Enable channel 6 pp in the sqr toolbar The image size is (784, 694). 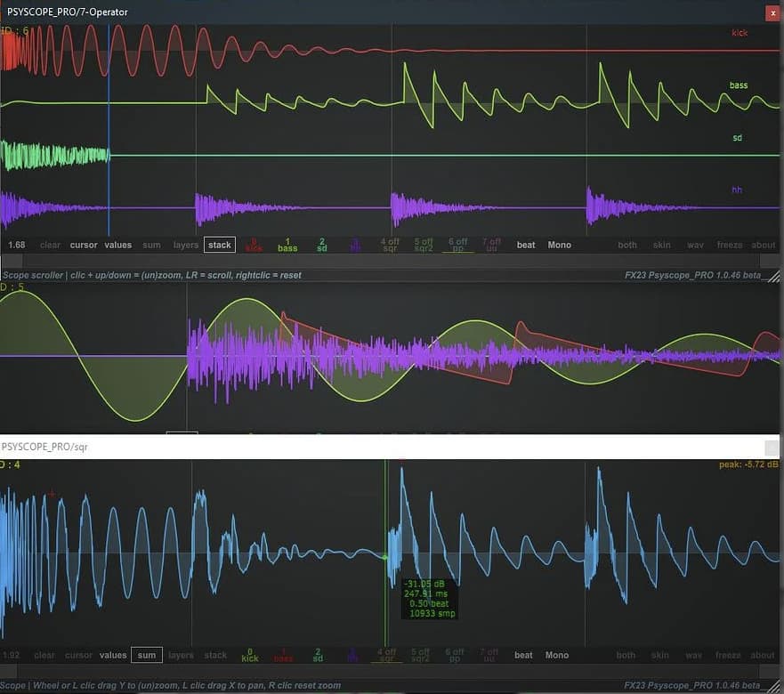[x=455, y=656]
